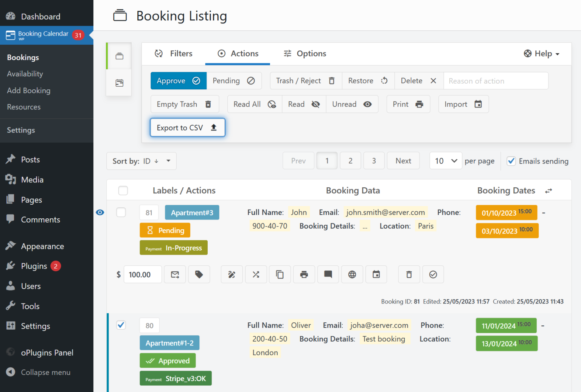581x392 pixels.
Task: Click inside the Reason of action field
Action: [x=496, y=81]
